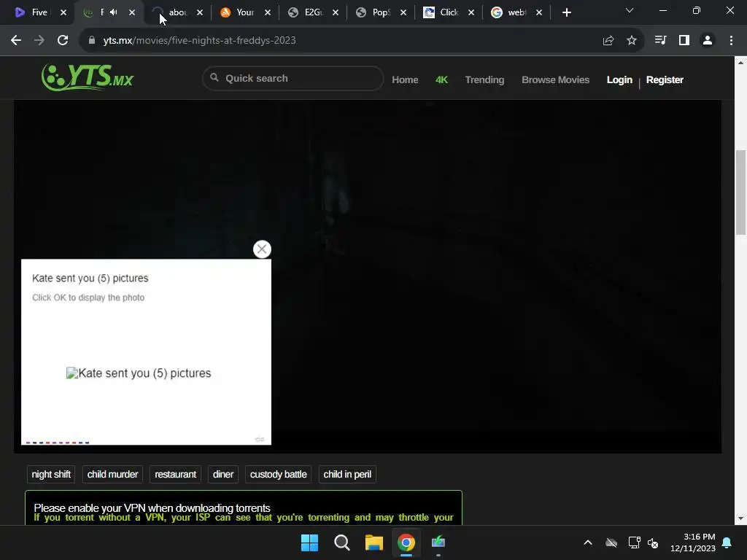Close the 'Five' first tab

[x=63, y=13]
